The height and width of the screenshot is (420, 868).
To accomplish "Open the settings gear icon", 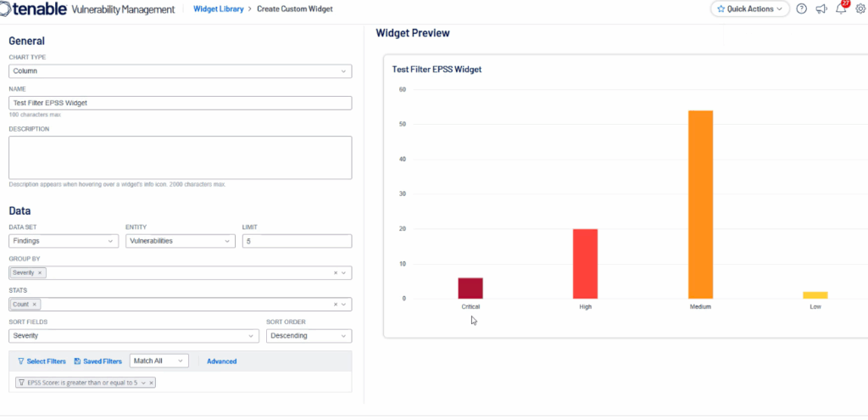I will click(860, 9).
